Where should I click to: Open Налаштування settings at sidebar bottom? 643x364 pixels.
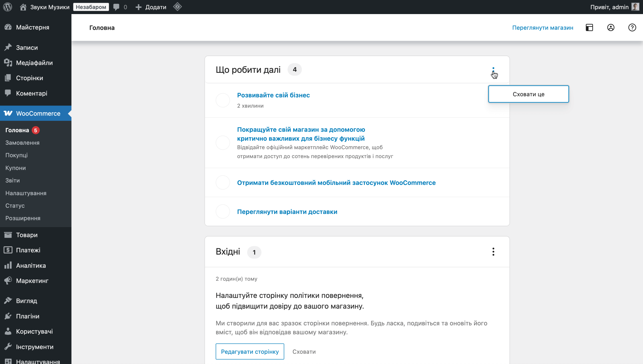point(36,360)
